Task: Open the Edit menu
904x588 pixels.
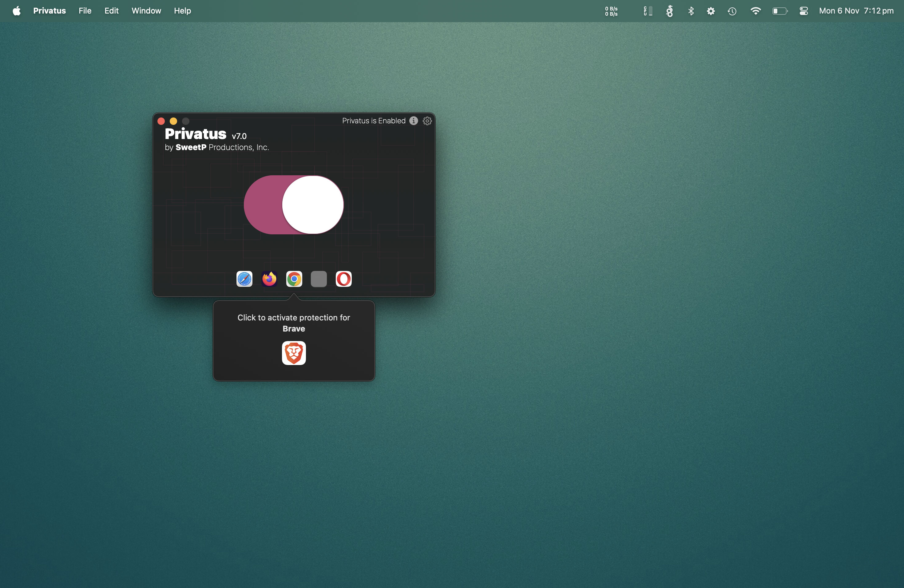Action: (112, 11)
